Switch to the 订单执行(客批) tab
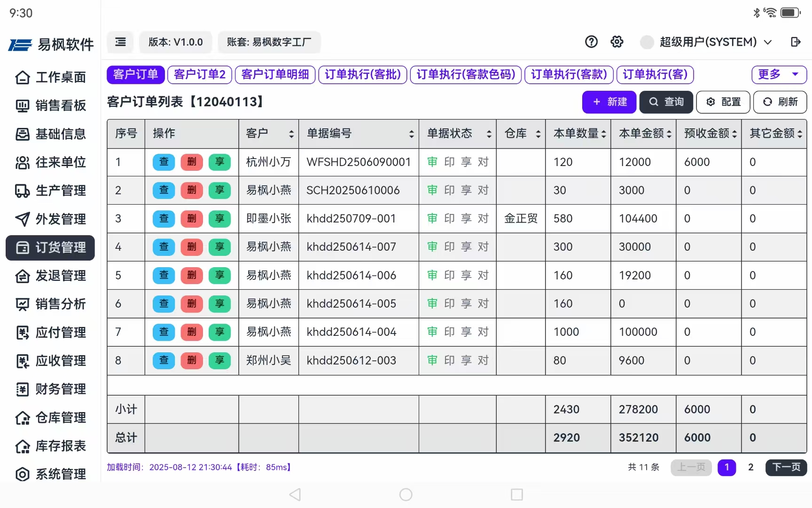Image resolution: width=812 pixels, height=508 pixels. 363,74
